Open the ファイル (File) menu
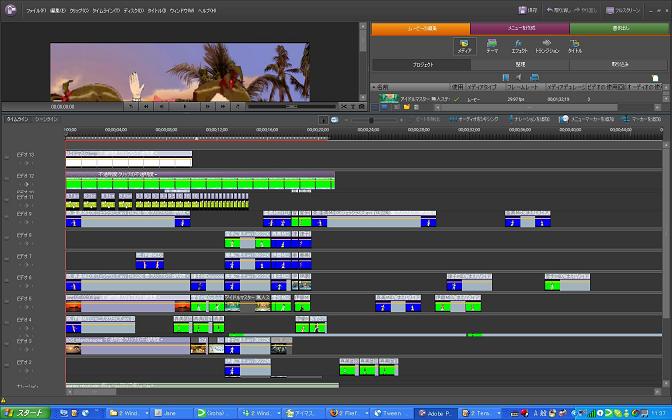Image resolution: width=672 pixels, height=420 pixels. point(35,8)
